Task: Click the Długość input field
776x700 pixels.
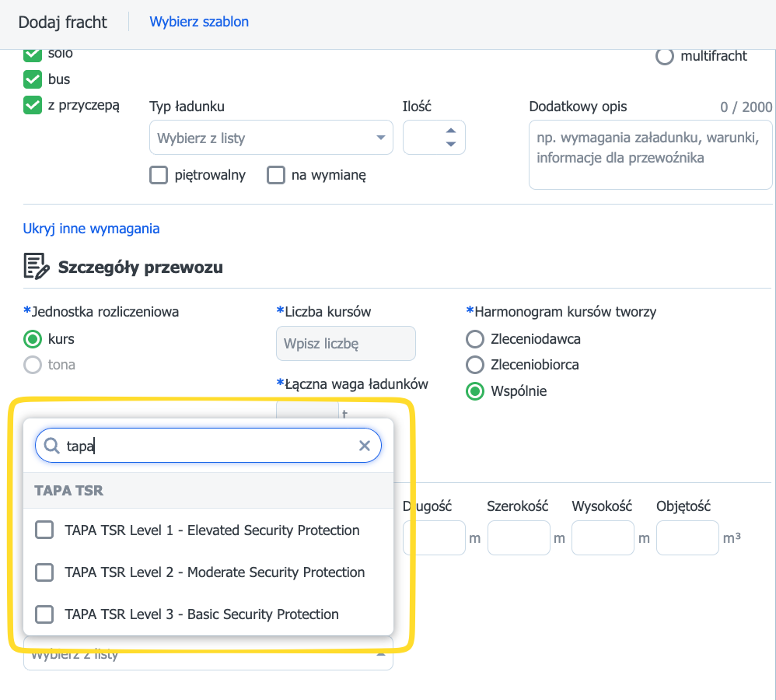Action: pos(434,537)
